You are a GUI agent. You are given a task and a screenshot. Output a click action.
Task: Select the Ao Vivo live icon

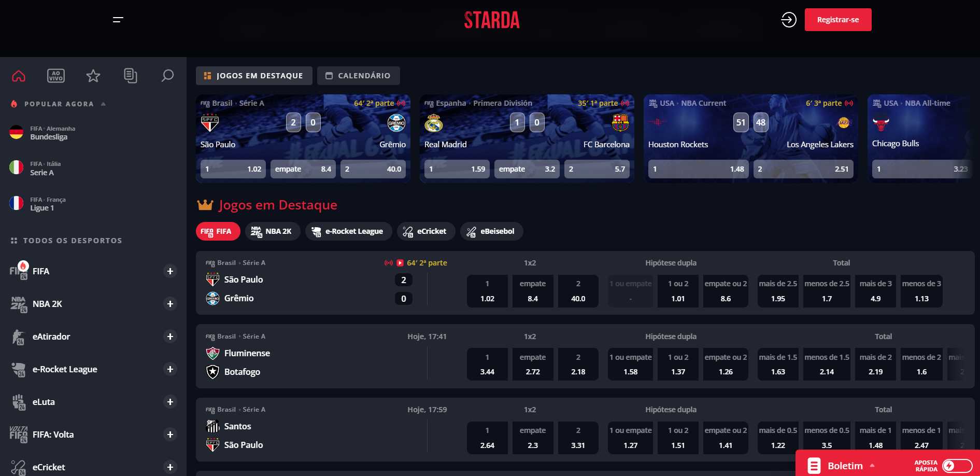tap(55, 75)
